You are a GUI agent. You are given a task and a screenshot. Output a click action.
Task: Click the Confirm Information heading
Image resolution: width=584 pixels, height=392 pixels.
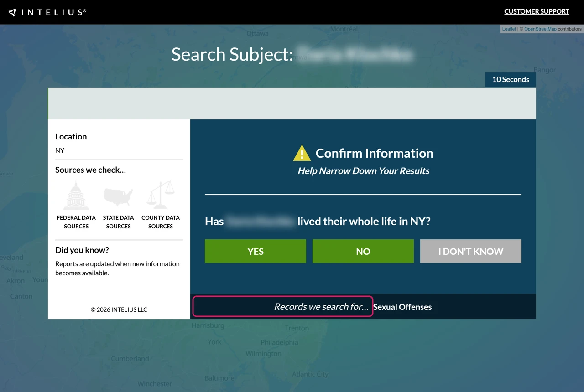[375, 153]
